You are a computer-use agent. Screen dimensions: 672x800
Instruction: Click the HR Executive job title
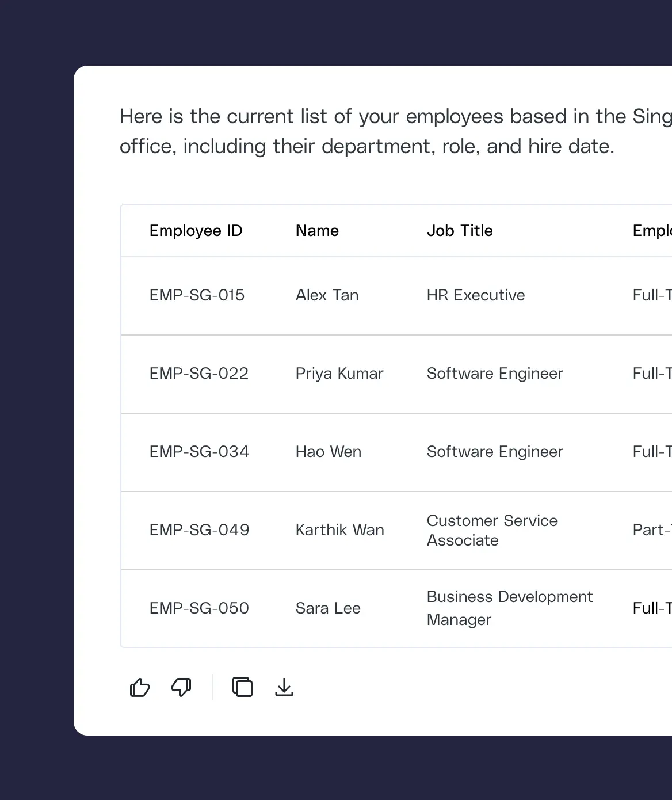point(476,295)
